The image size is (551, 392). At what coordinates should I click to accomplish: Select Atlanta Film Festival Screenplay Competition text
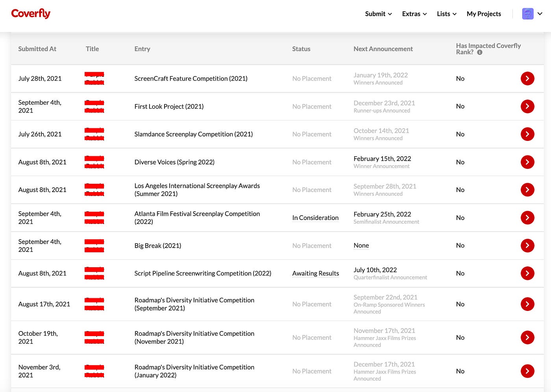pos(197,218)
